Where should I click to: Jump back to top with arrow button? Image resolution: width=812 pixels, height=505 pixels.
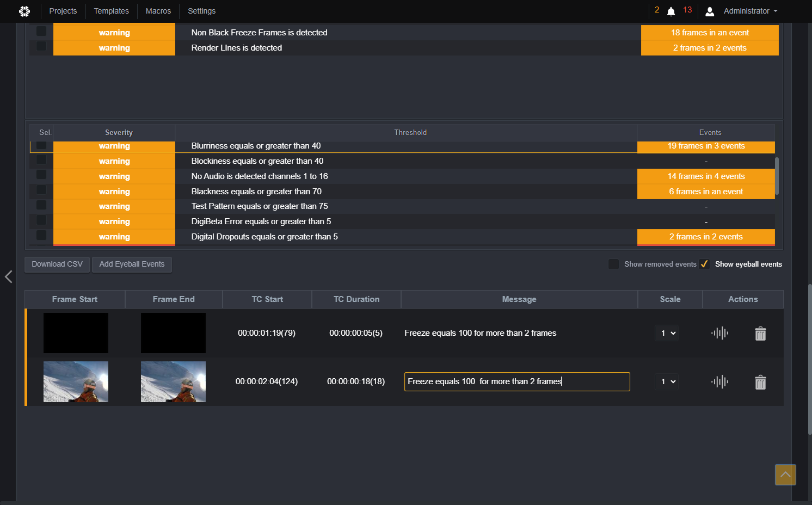point(785,475)
